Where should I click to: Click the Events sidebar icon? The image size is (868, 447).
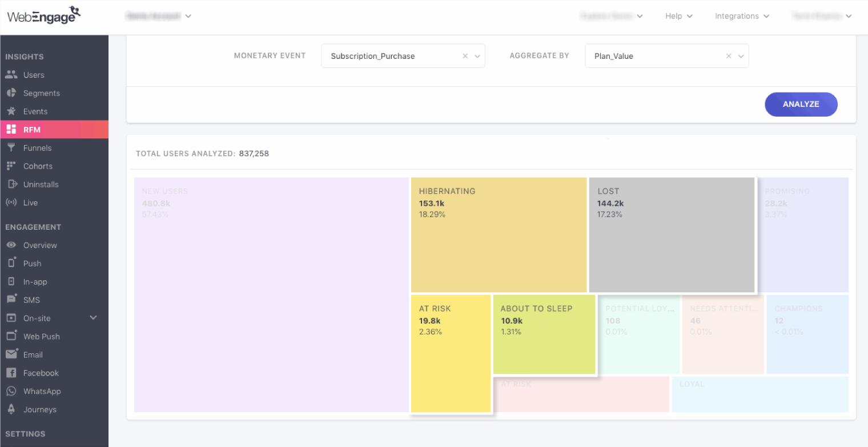point(13,111)
